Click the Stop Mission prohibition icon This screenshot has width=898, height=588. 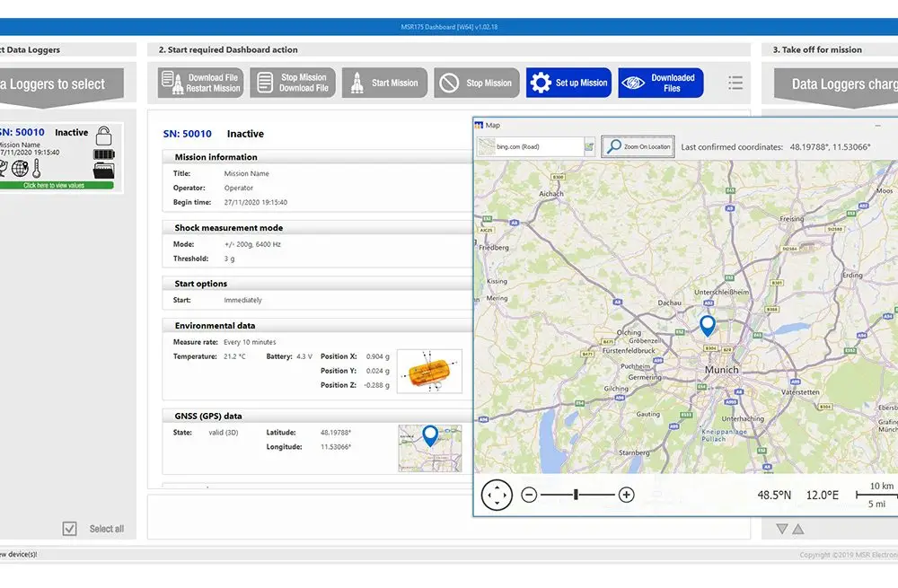click(449, 83)
